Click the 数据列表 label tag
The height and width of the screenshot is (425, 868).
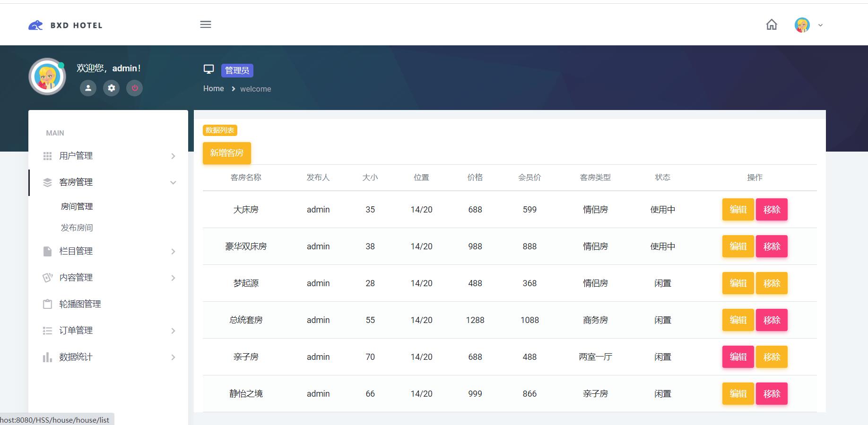[220, 130]
